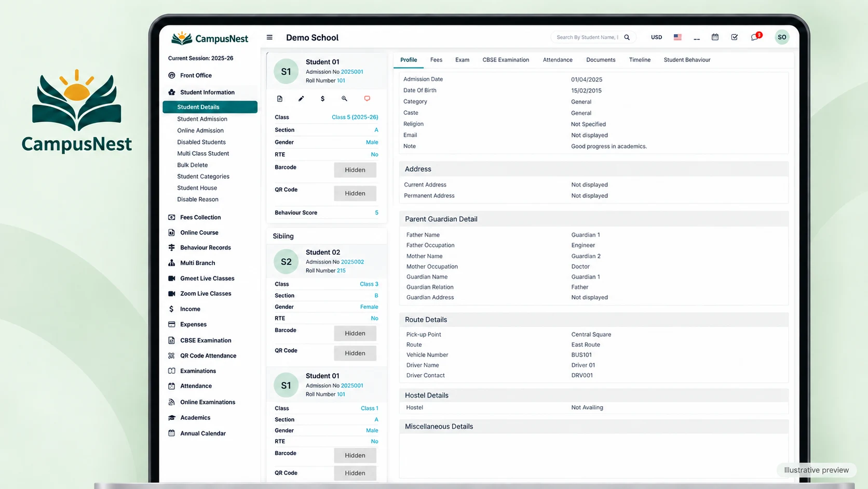Open the task checklist icon in header
Screen dimensions: 868x489
pos(734,37)
